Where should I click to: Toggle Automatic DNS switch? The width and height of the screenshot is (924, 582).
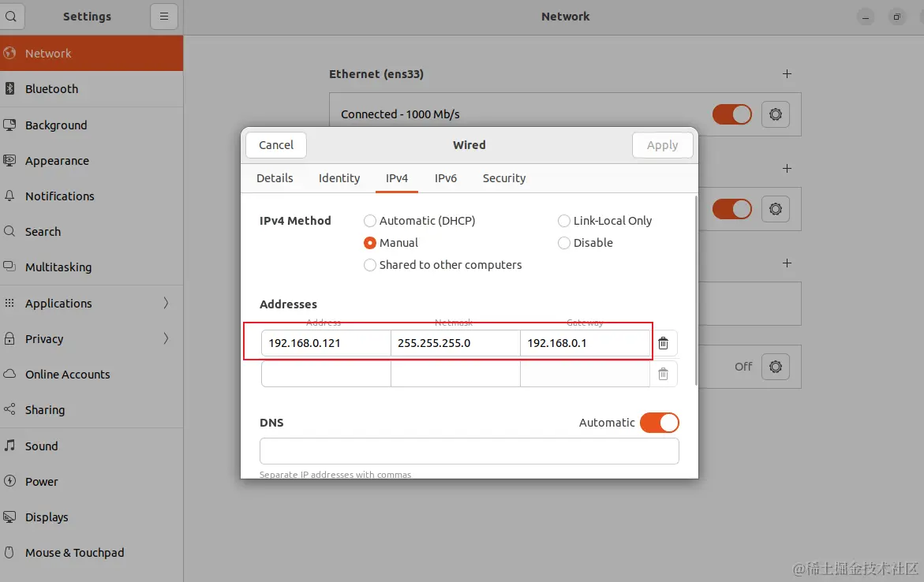coord(660,423)
